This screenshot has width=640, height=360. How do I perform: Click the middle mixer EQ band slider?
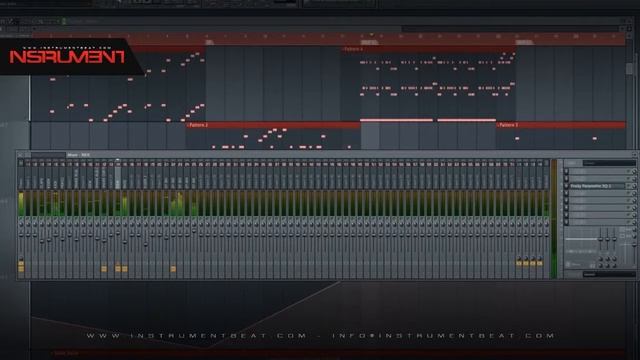(x=607, y=239)
